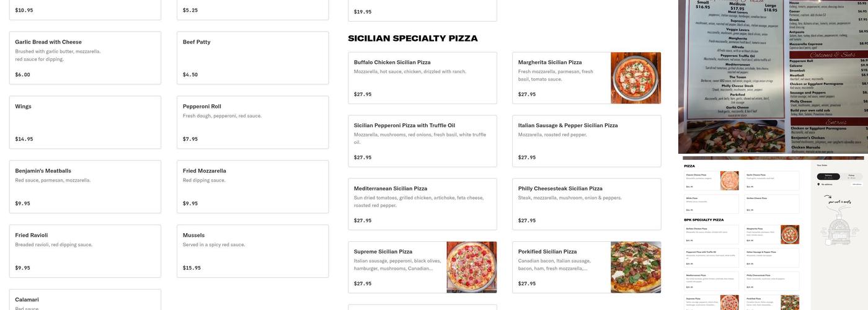Add the Beef Patty item
This screenshot has height=310, width=868.
(x=252, y=58)
